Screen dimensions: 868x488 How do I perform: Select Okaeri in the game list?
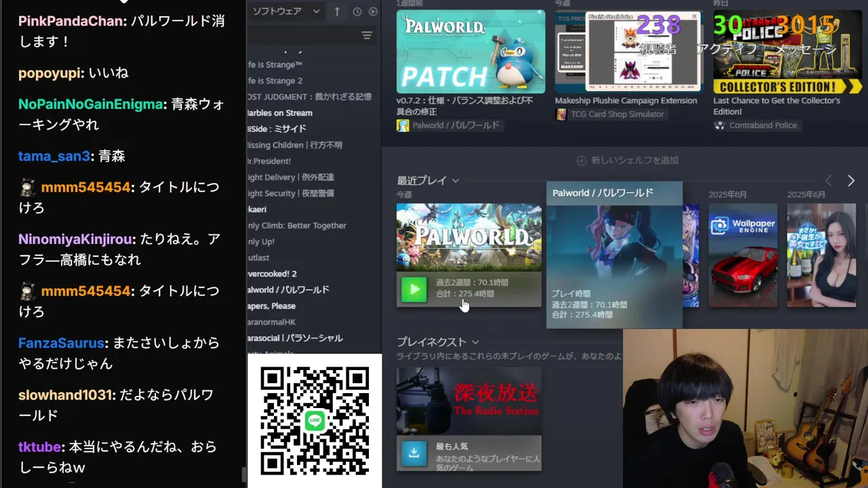[x=256, y=209]
